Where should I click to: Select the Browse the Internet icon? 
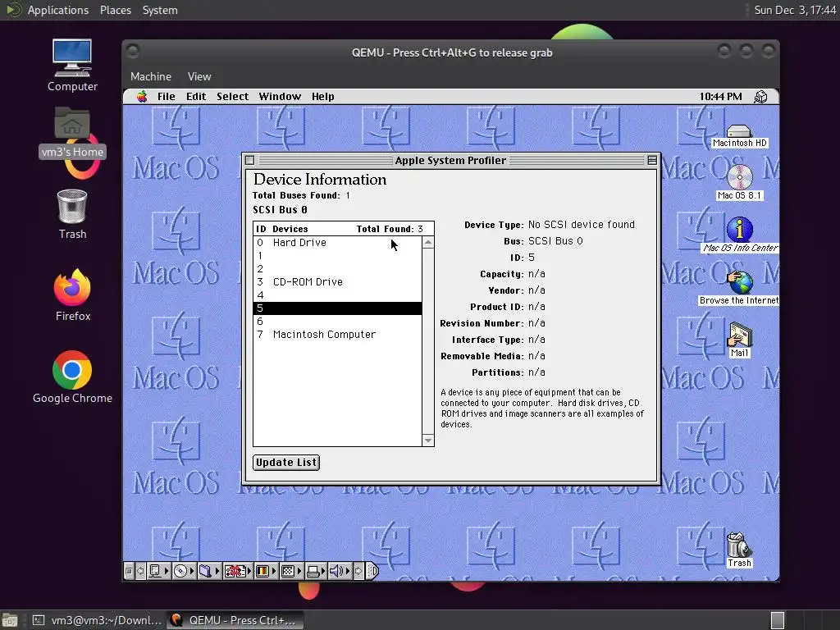(x=739, y=287)
